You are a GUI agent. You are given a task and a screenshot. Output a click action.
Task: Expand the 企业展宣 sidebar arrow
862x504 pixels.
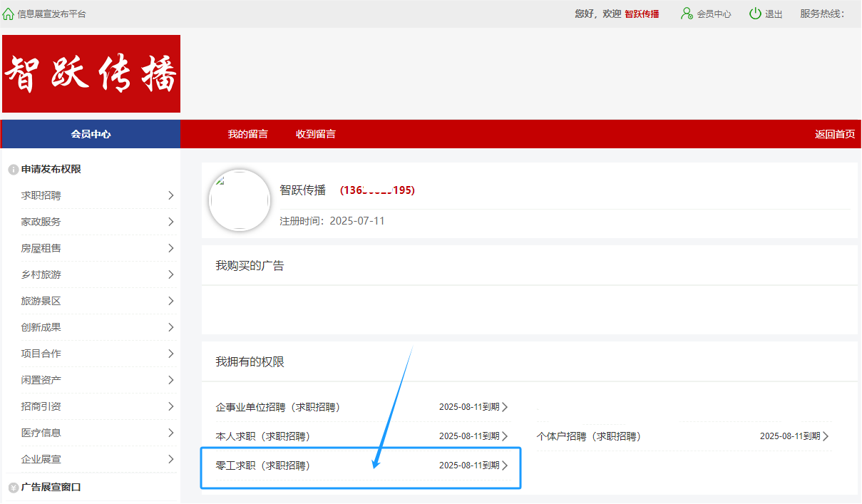pos(171,459)
